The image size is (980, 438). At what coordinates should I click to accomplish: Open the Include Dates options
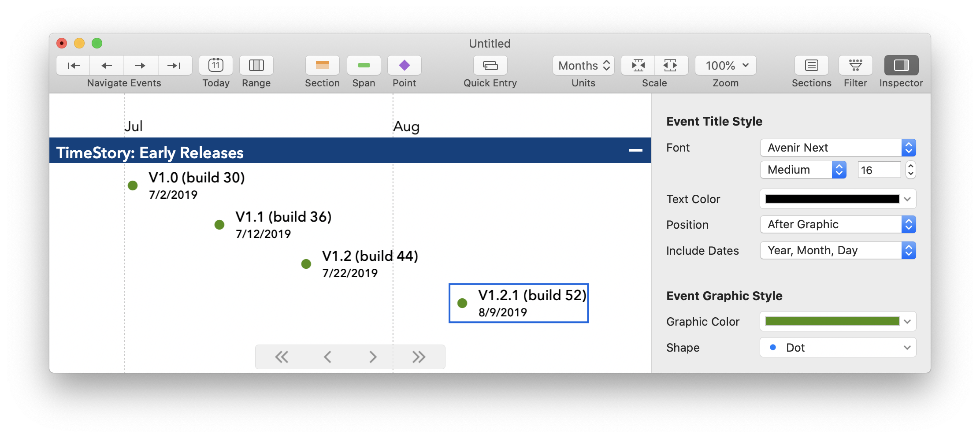(x=837, y=250)
